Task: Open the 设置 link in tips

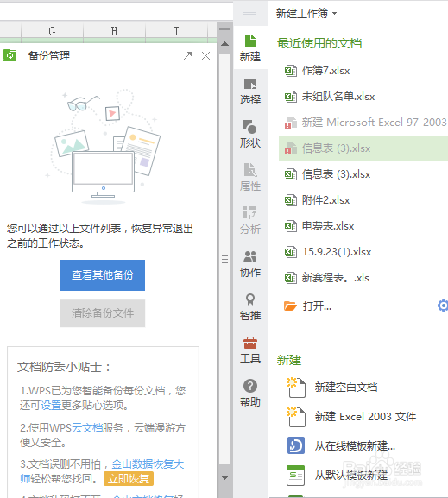Action: [x=51, y=406]
